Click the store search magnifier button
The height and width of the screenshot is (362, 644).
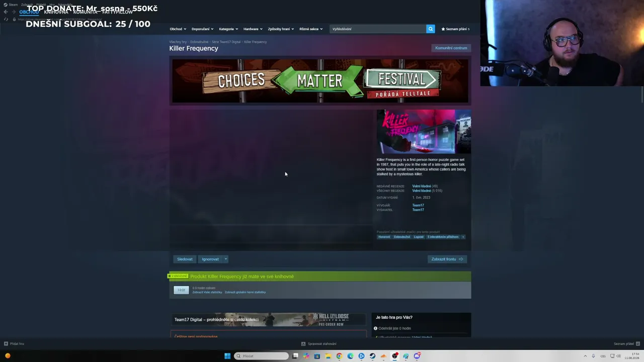pos(430,29)
